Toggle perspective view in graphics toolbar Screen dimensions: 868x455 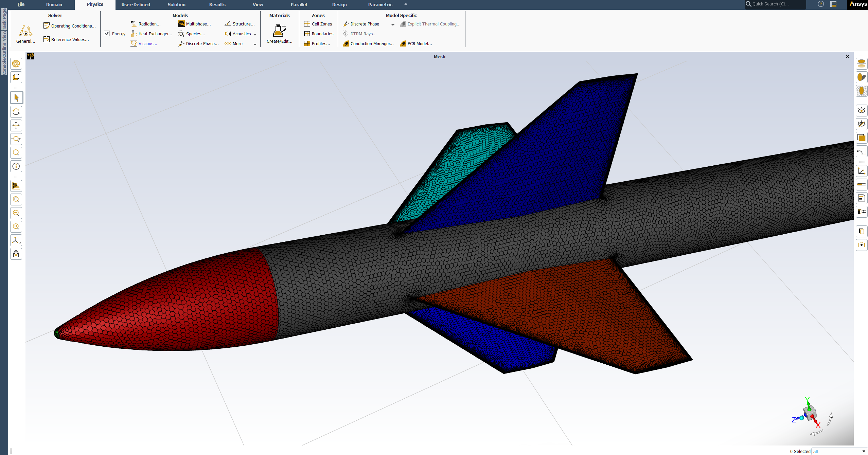coord(16,186)
